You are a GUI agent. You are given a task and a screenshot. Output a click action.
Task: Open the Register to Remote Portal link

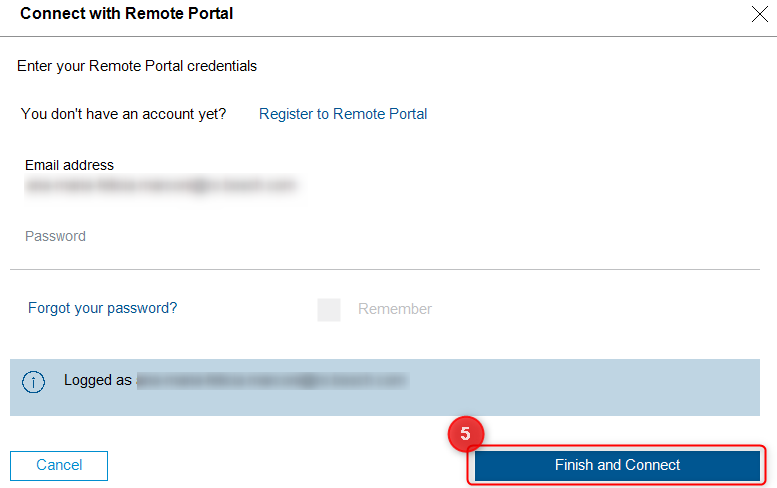pos(343,114)
